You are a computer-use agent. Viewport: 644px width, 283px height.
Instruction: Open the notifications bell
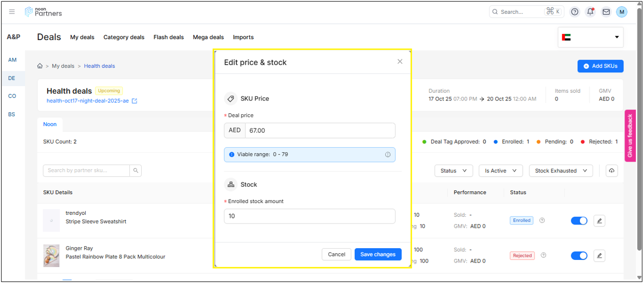click(x=590, y=12)
